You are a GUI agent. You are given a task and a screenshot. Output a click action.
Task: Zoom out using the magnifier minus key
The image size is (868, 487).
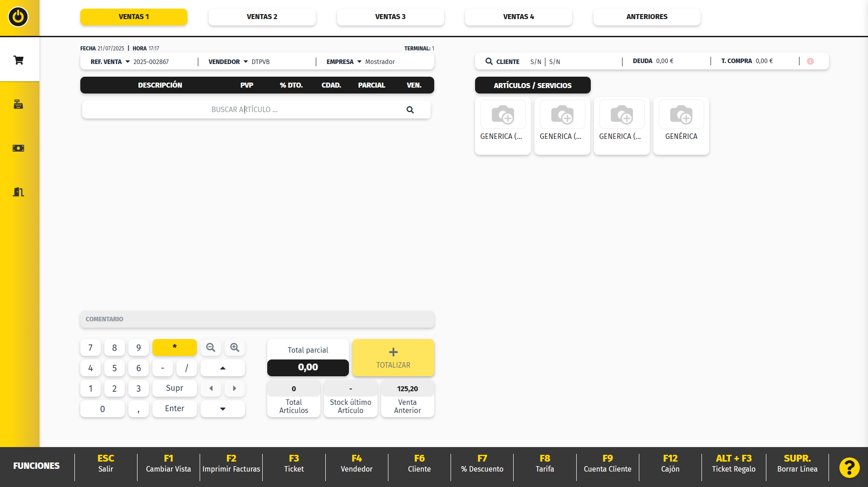click(x=211, y=348)
